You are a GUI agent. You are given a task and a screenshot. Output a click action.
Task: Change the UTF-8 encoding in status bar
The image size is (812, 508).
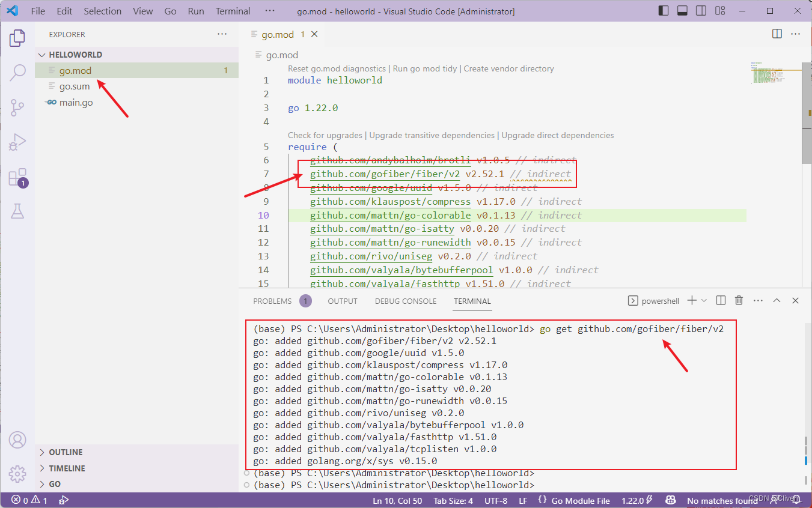coord(496,500)
